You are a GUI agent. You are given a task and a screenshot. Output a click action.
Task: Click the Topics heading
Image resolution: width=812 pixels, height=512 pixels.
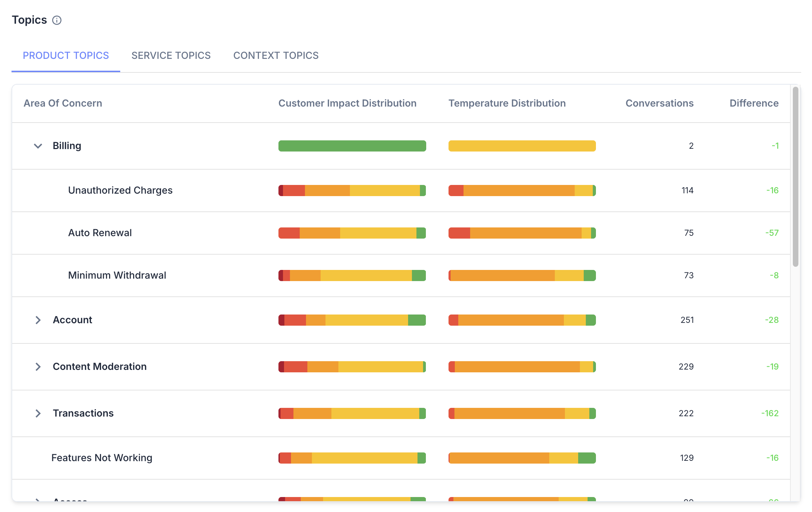[29, 20]
